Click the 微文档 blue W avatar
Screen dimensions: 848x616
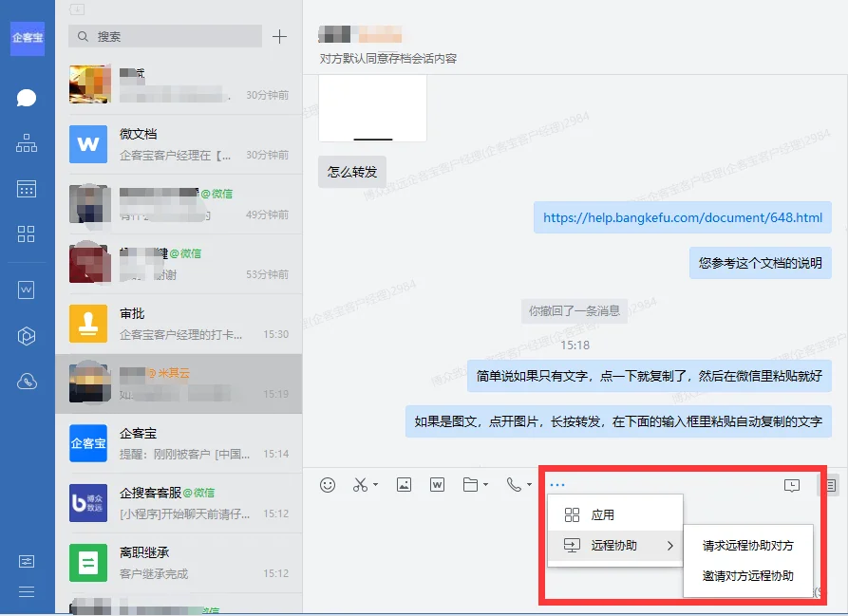click(88, 144)
